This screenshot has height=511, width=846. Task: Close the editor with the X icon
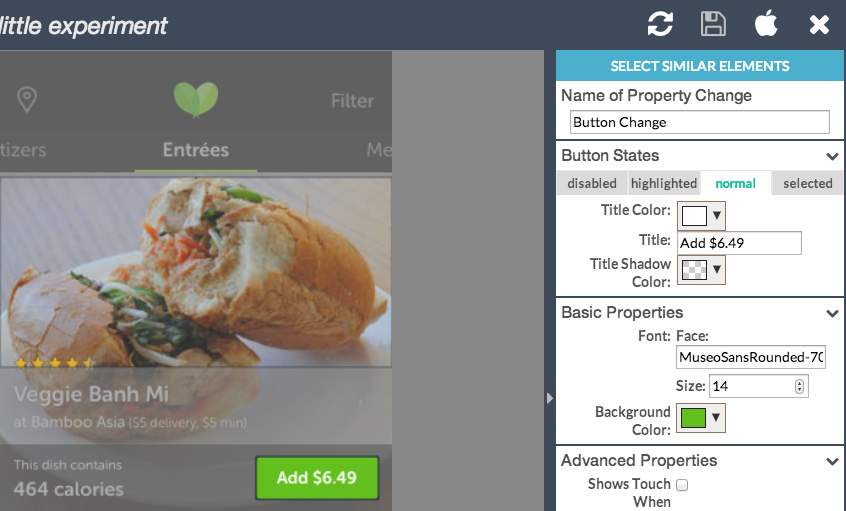click(819, 24)
